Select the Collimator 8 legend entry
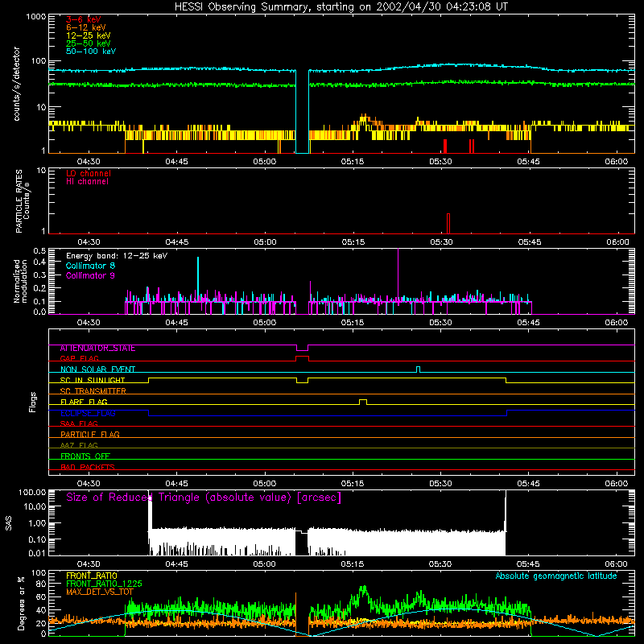This screenshot has height=644, width=644. 90,266
